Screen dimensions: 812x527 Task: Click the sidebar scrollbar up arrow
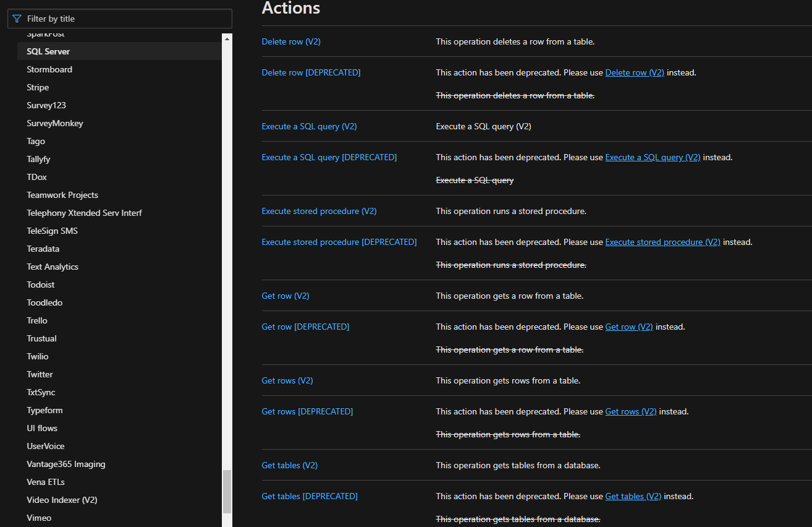(x=227, y=39)
